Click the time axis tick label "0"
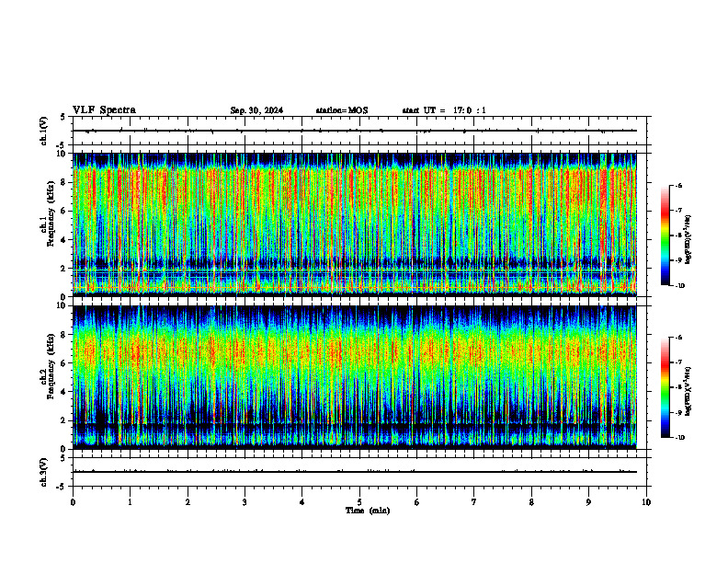This screenshot has height=563, width=728. tap(73, 502)
